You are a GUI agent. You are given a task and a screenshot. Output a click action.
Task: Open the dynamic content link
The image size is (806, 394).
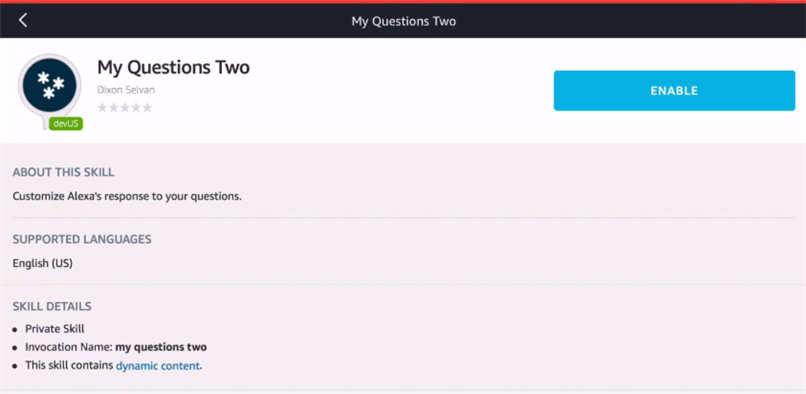(157, 366)
